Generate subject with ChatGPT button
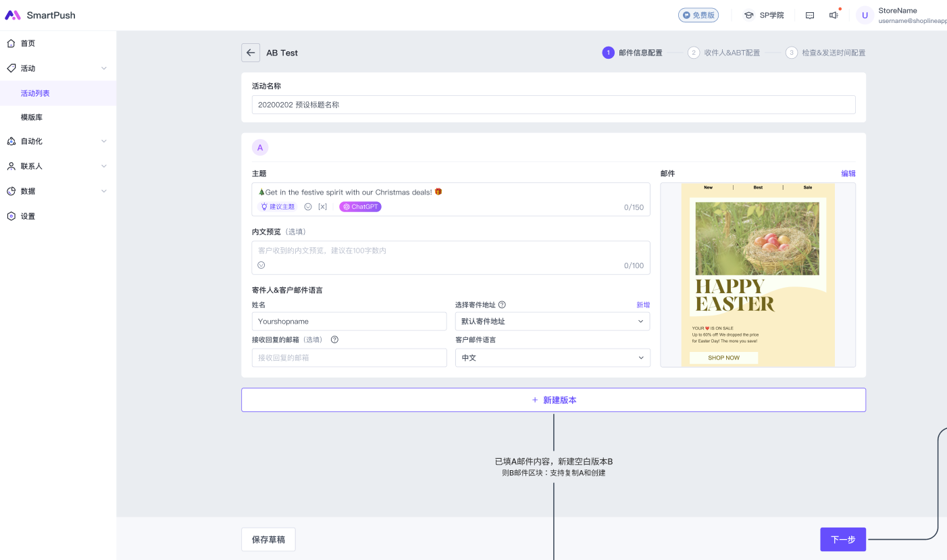 point(360,207)
